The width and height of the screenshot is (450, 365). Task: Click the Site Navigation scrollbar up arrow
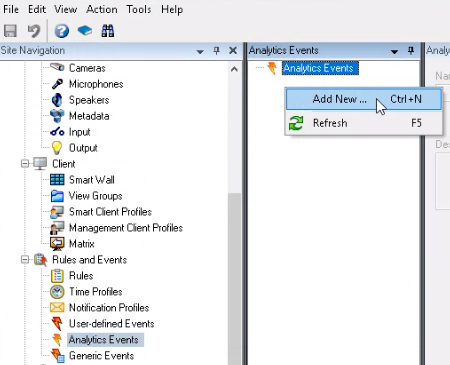[x=234, y=69]
